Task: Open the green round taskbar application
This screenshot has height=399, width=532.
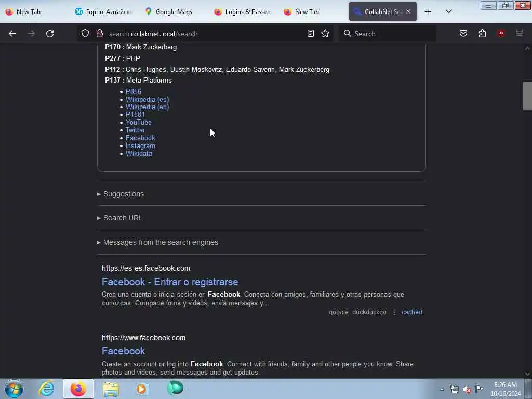Action: (x=175, y=388)
